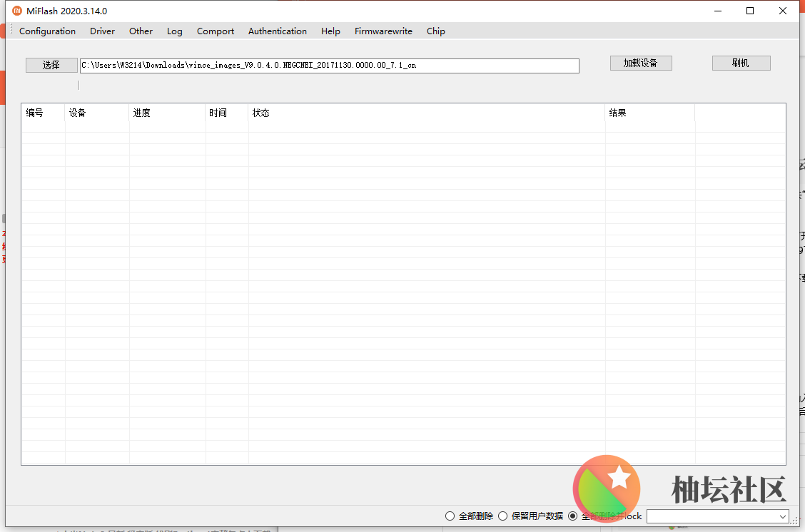Open the Comport menu

215,31
